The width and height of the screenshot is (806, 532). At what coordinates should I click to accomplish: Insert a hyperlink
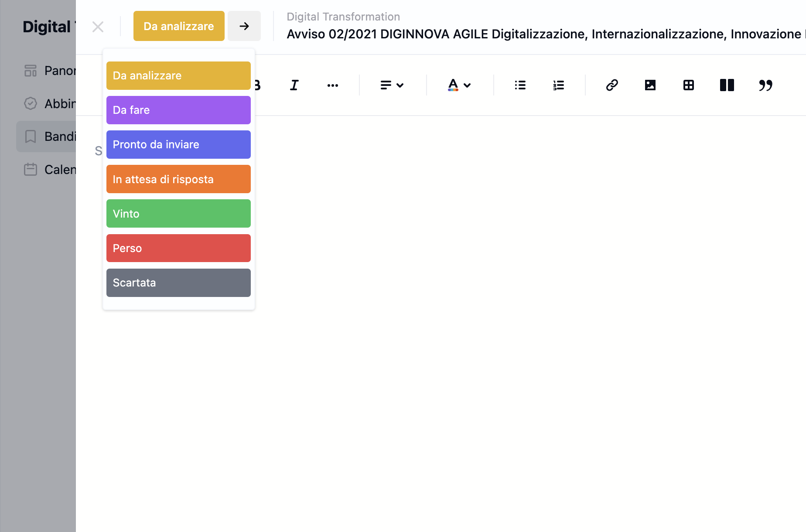(x=612, y=85)
